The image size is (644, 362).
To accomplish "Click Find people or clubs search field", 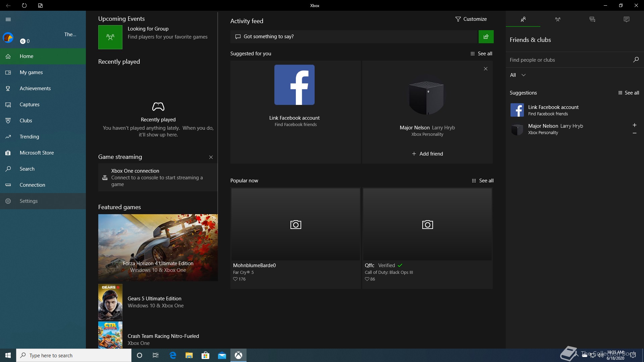I will coord(569,60).
